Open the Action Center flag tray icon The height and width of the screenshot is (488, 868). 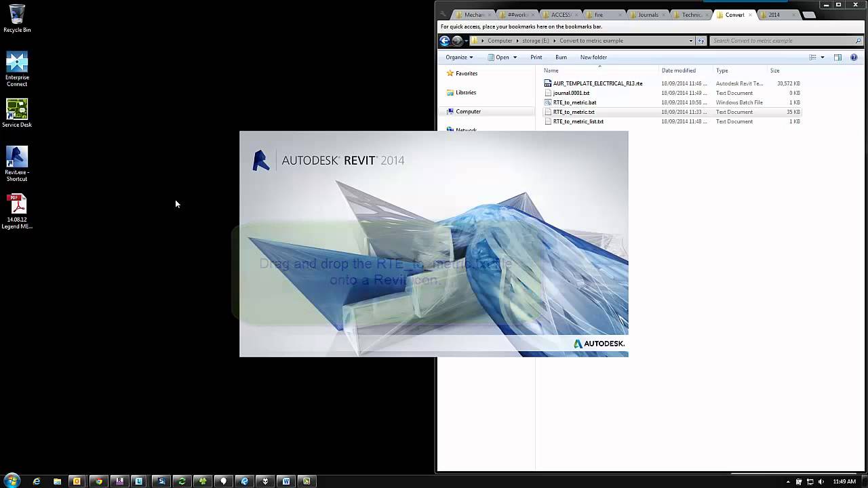click(x=799, y=482)
